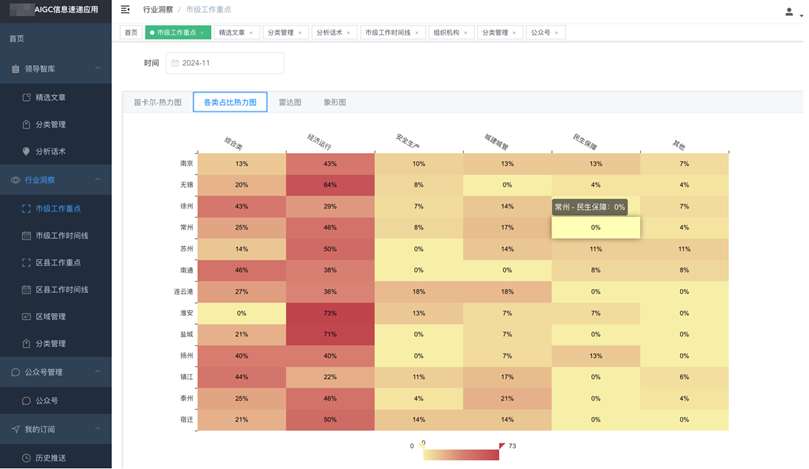
Task: Click the 分析话术 sidebar icon
Action: [x=26, y=151]
